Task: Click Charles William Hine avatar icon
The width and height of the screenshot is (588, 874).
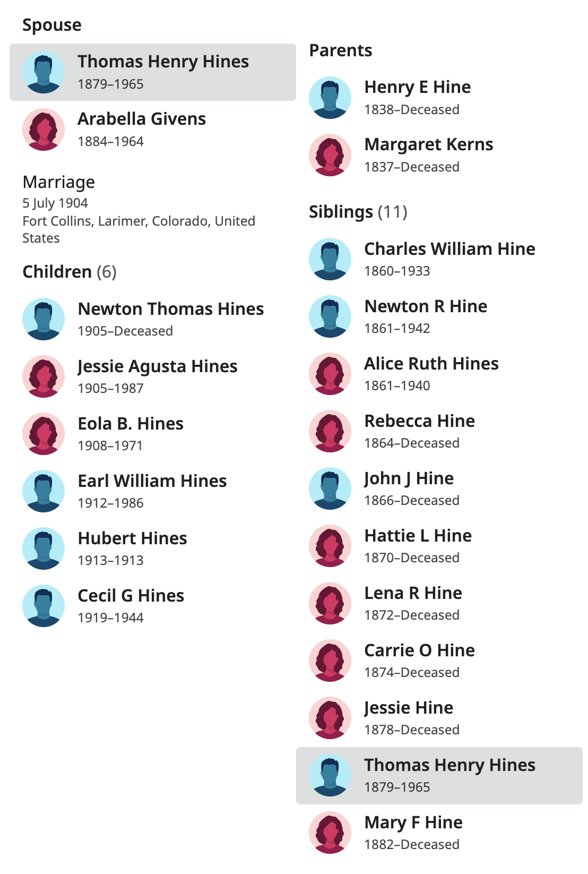Action: 330,259
